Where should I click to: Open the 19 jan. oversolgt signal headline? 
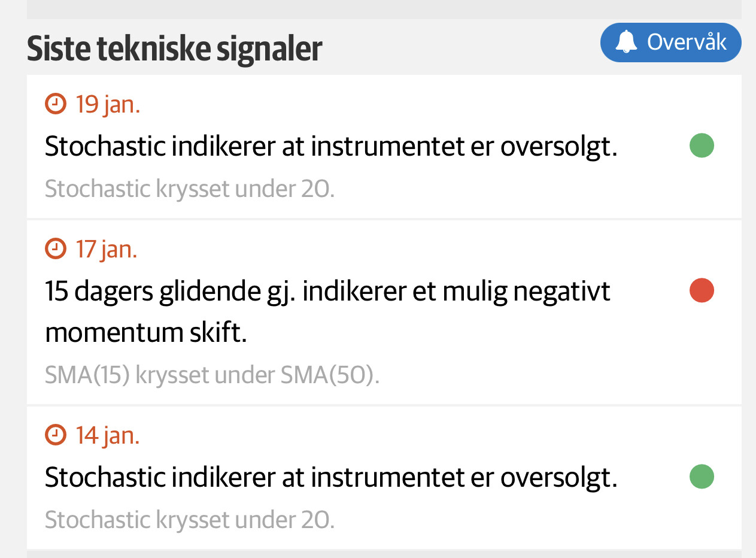pyautogui.click(x=330, y=147)
